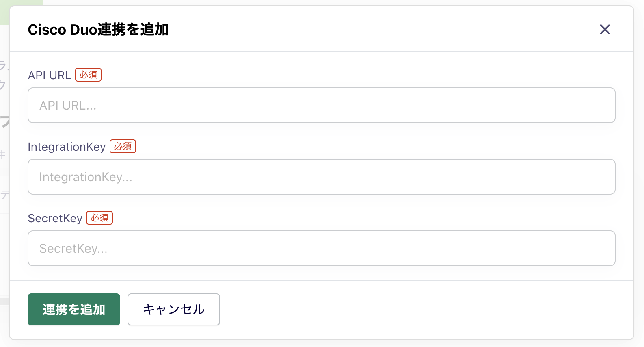Viewport: 644px width, 347px height.
Task: Click the テ character at the left edge
Action: click(4, 195)
